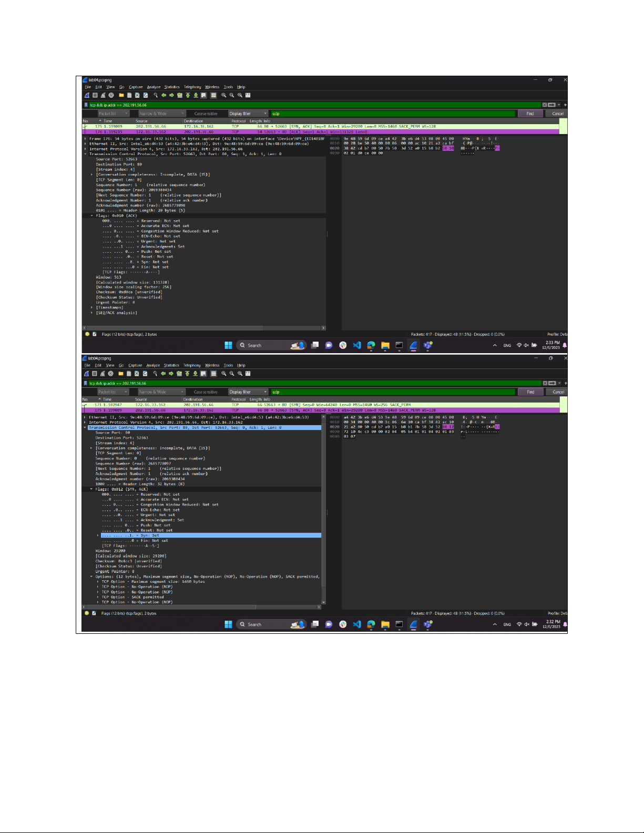Click Zoom In toolbar icon in Frame 176 window
The width and height of the screenshot is (644, 833).
pyautogui.click(x=223, y=95)
